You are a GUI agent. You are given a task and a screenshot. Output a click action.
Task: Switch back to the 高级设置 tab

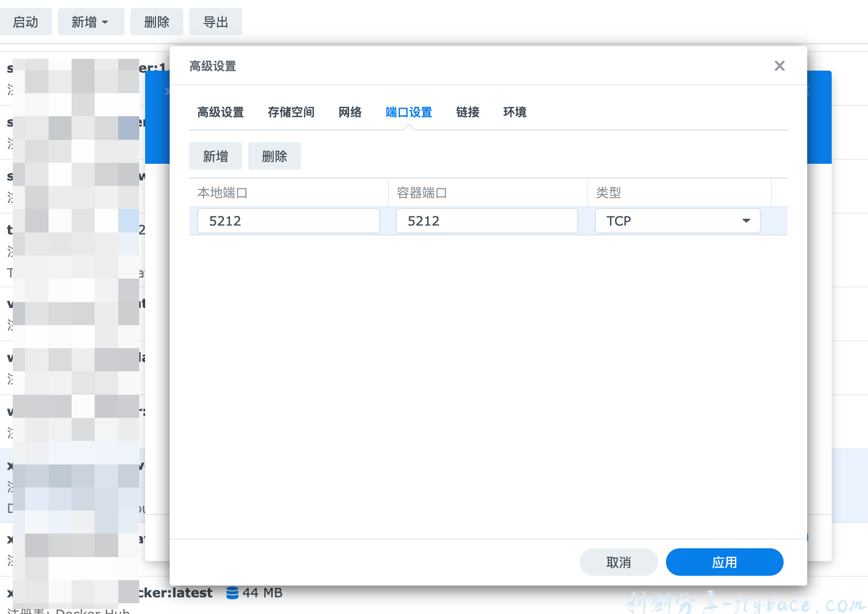(220, 112)
